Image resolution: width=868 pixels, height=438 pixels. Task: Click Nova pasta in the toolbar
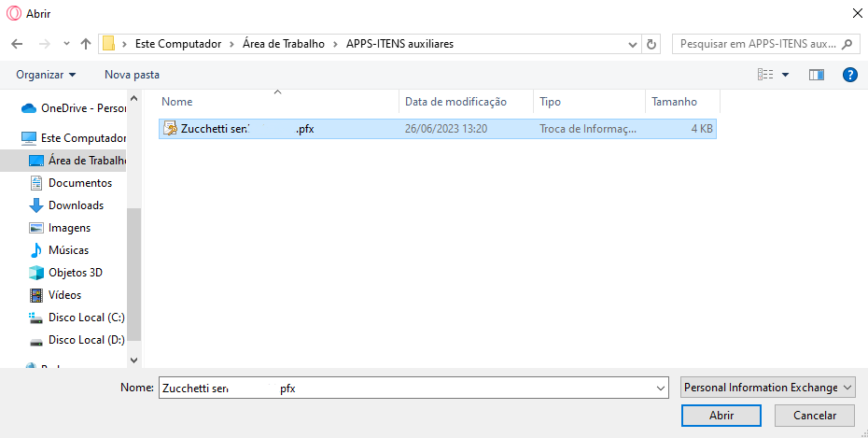132,75
